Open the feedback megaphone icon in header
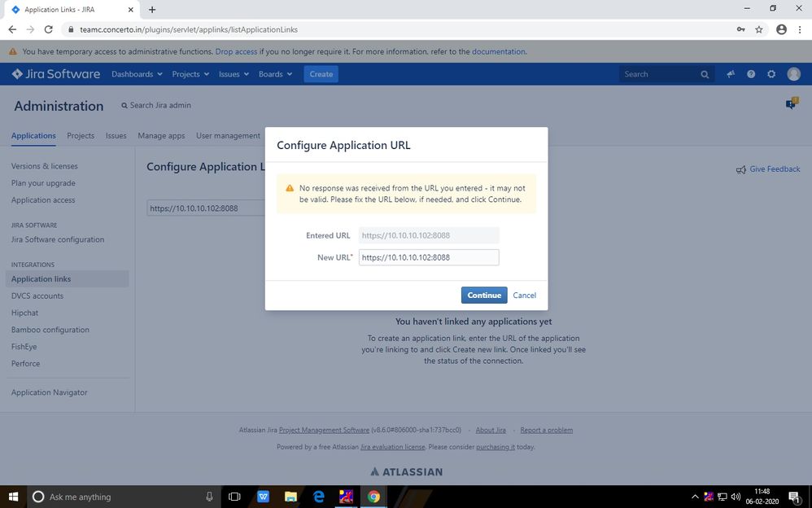This screenshot has height=508, width=812. click(731, 74)
